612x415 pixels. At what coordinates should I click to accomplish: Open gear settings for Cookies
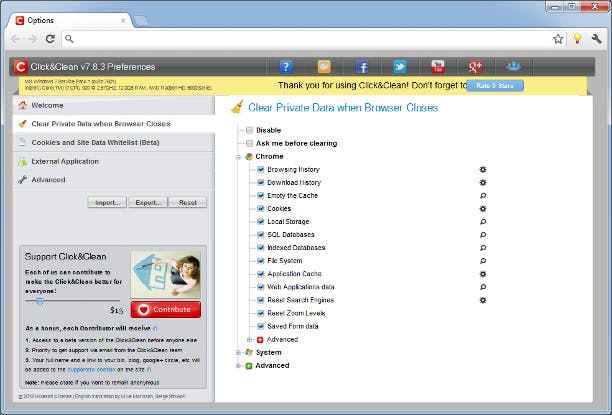[x=483, y=208]
